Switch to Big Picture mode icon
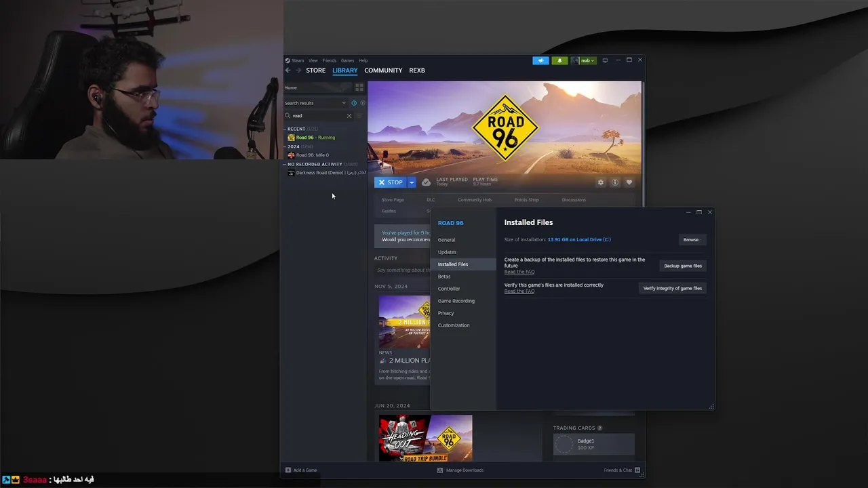Image resolution: width=868 pixels, height=488 pixels. [605, 60]
